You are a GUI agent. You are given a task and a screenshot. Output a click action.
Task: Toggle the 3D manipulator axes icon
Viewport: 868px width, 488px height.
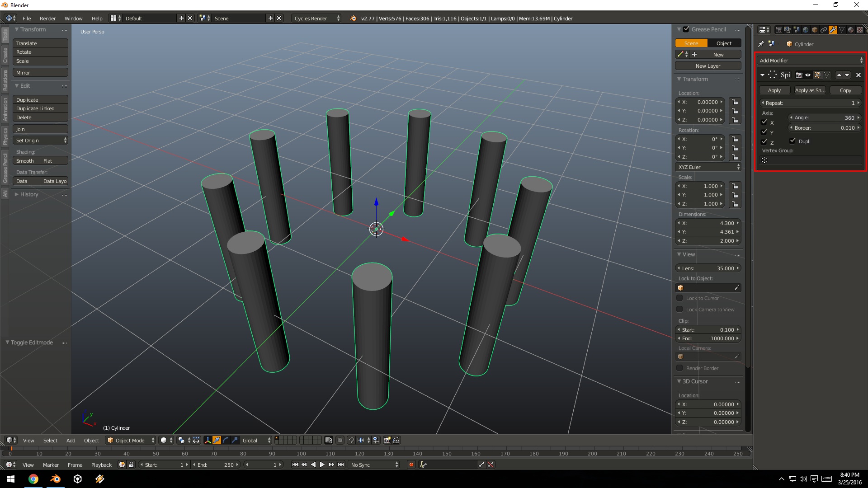tap(208, 440)
